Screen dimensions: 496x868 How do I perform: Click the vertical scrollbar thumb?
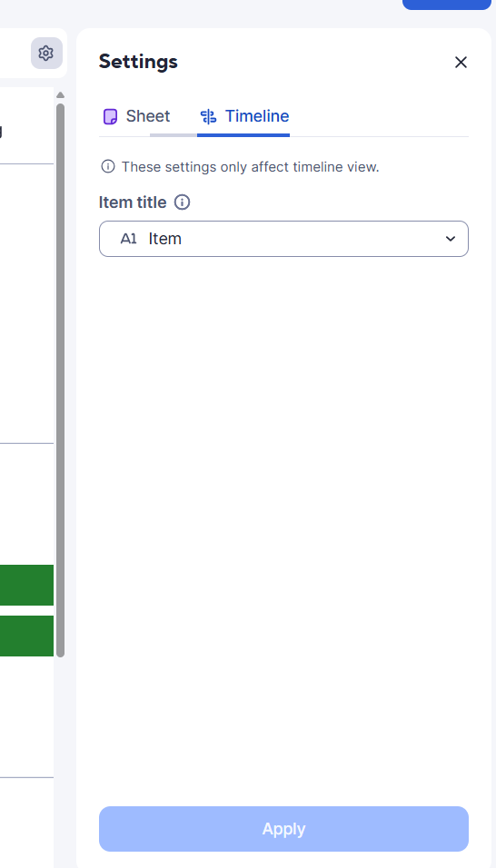[x=60, y=380]
